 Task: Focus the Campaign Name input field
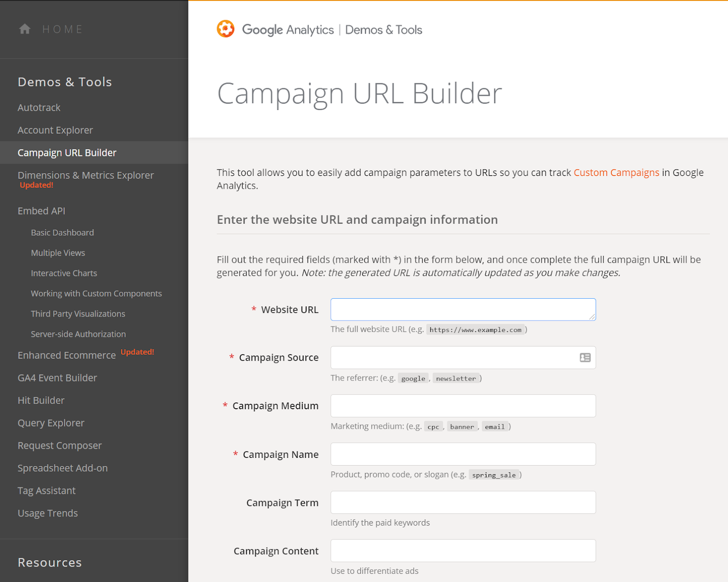tap(463, 454)
